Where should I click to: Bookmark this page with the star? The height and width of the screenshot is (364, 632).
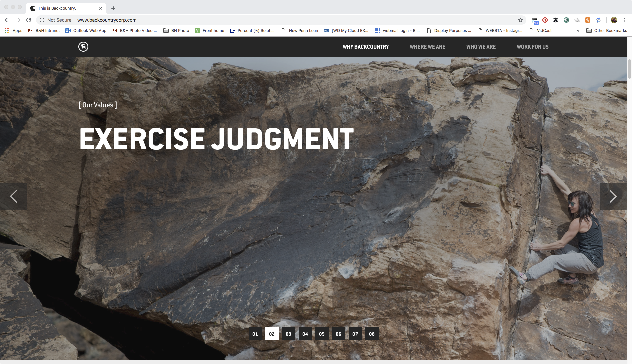pos(520,20)
